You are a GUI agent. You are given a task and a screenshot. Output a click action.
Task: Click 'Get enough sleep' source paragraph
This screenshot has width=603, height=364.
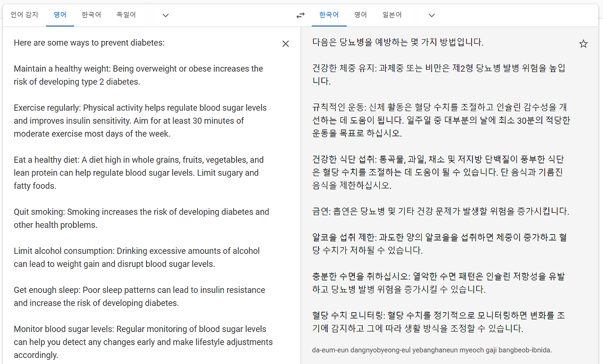(x=139, y=297)
